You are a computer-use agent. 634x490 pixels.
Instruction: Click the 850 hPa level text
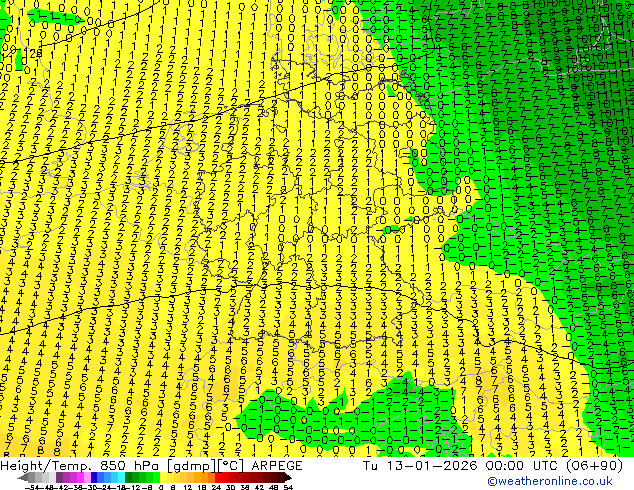(131, 466)
